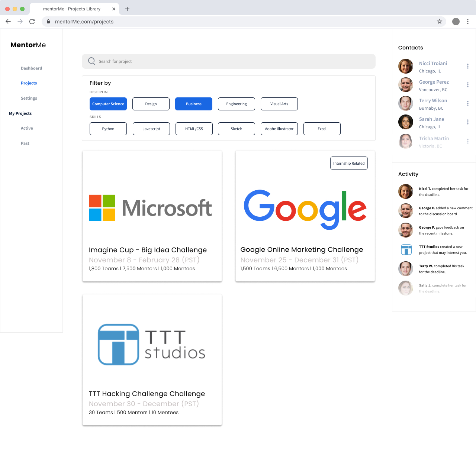Open Sarah Jane contact name
Screen dimensions: 476x452
click(431, 119)
